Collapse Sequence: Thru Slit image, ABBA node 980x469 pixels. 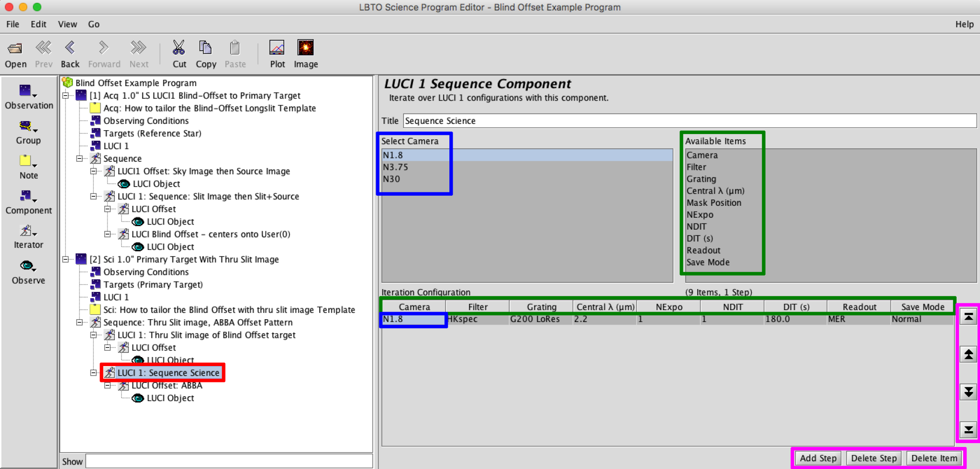79,323
